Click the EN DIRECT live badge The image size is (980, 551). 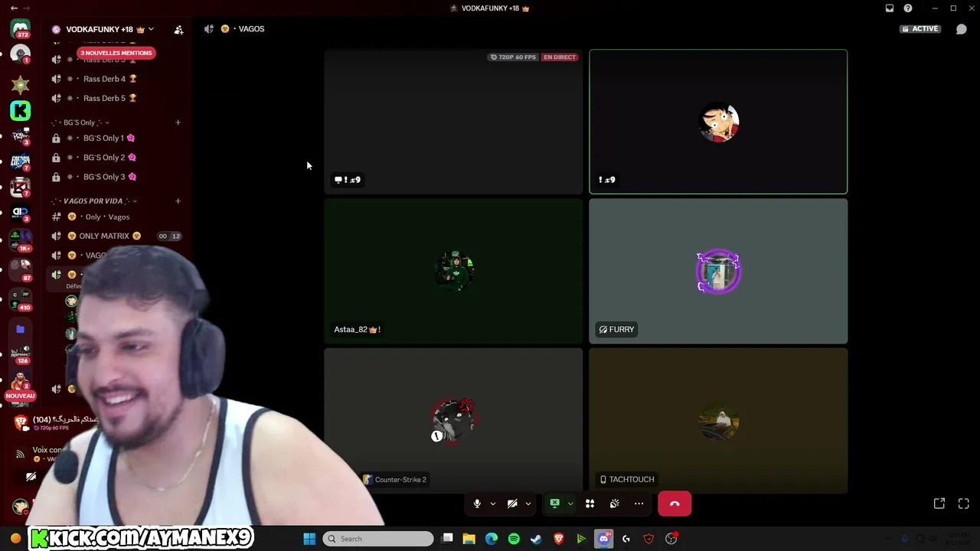tap(560, 57)
